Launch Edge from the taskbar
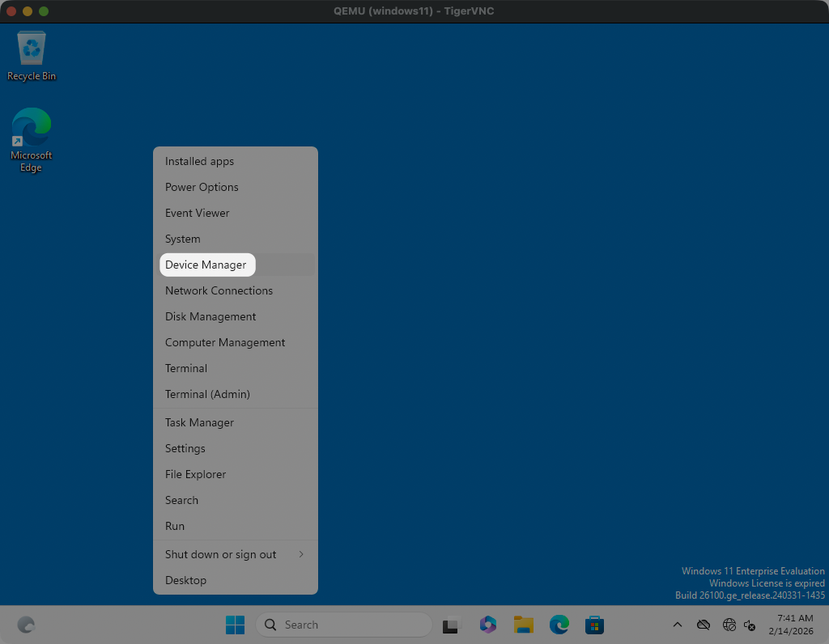 click(x=559, y=625)
